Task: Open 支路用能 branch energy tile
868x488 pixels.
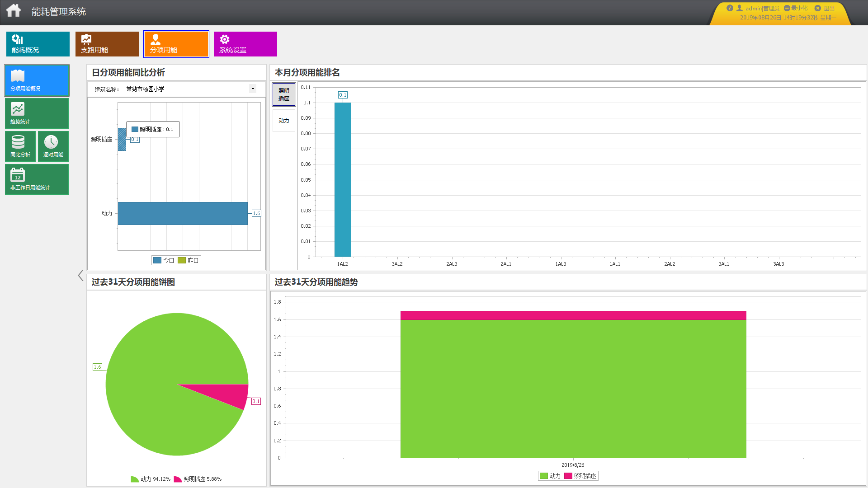Action: pos(107,44)
